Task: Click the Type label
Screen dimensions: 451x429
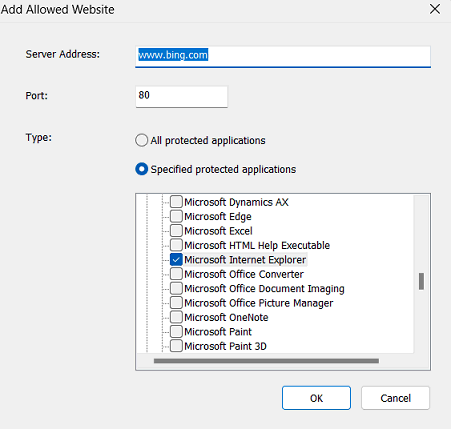Action: (39, 137)
